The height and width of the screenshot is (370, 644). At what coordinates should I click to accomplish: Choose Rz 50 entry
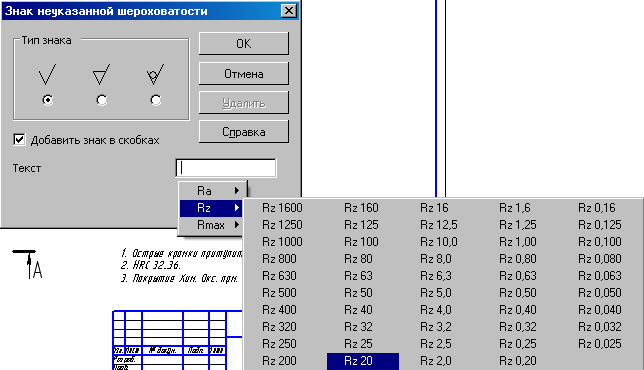(358, 293)
